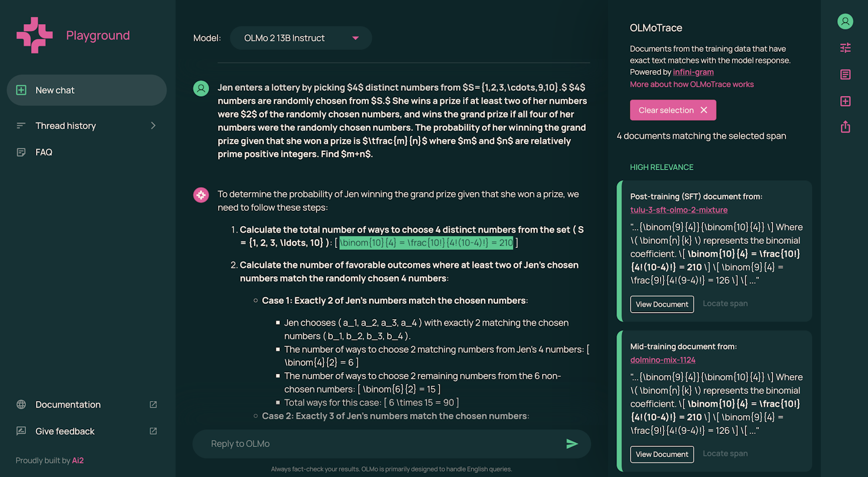Click the Clear selection button
Image resolution: width=868 pixels, height=477 pixels.
point(673,110)
